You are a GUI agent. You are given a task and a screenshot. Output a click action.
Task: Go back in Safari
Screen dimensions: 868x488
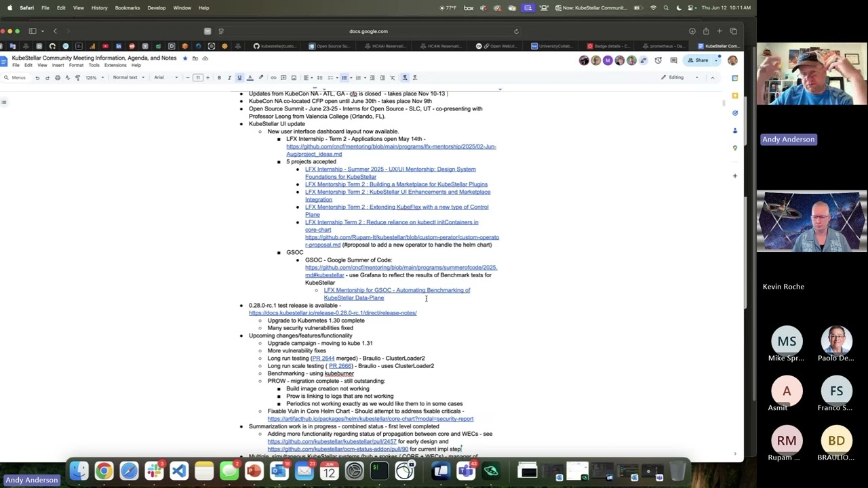[55, 31]
